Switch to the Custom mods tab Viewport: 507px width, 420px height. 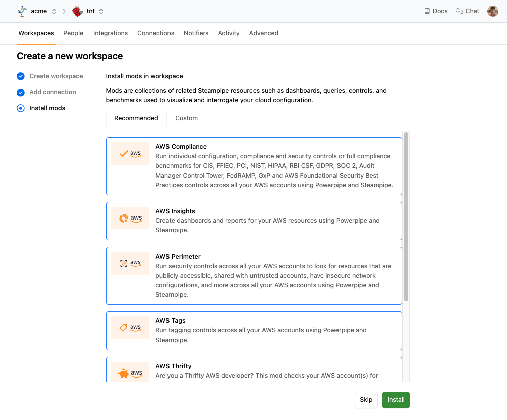tap(186, 118)
